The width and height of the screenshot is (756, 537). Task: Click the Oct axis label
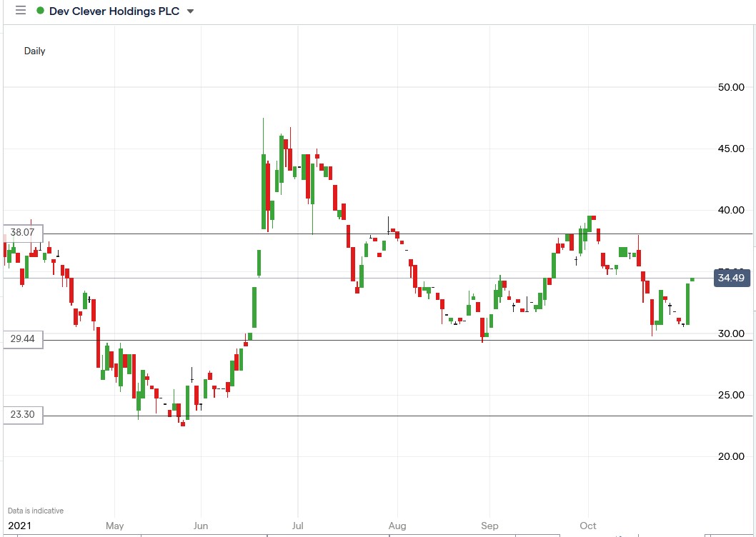click(587, 526)
